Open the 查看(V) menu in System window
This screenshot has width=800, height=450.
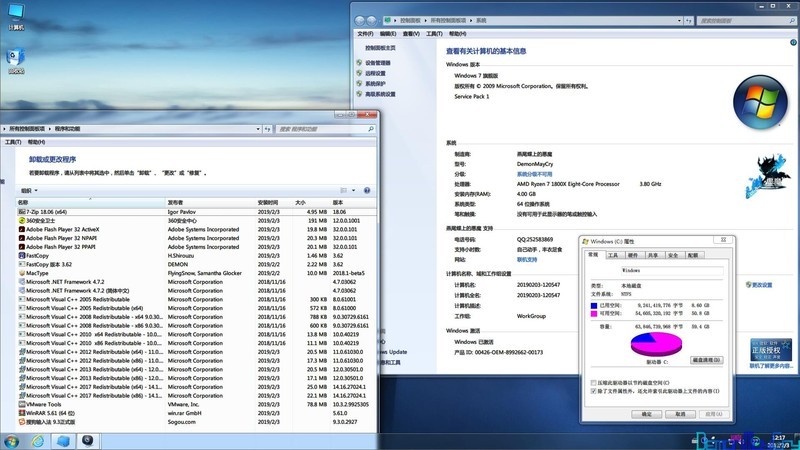point(411,34)
